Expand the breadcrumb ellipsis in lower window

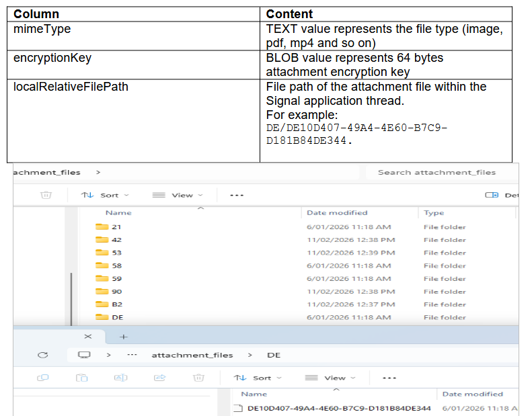point(132,355)
